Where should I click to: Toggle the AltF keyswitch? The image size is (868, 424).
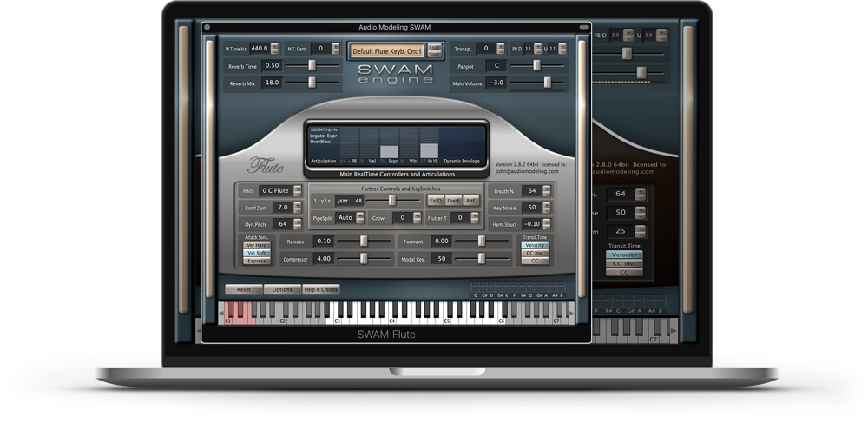click(x=470, y=201)
